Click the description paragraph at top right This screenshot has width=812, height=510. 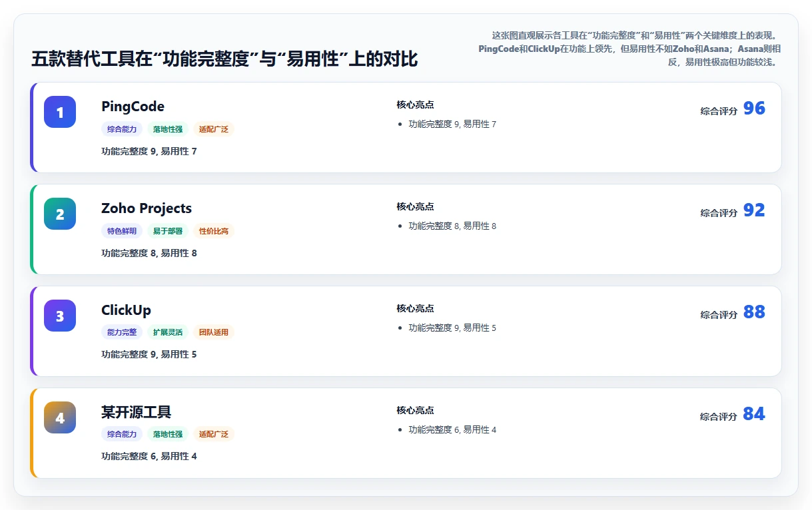[629, 49]
